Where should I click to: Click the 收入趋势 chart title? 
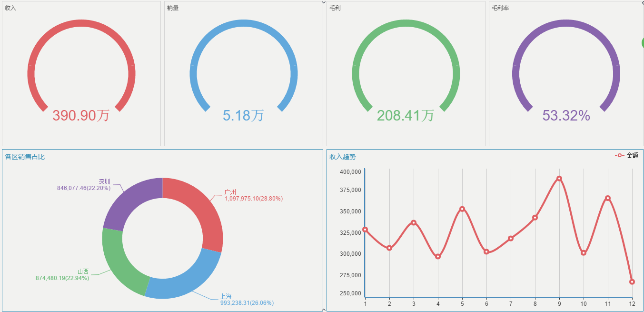tap(343, 157)
